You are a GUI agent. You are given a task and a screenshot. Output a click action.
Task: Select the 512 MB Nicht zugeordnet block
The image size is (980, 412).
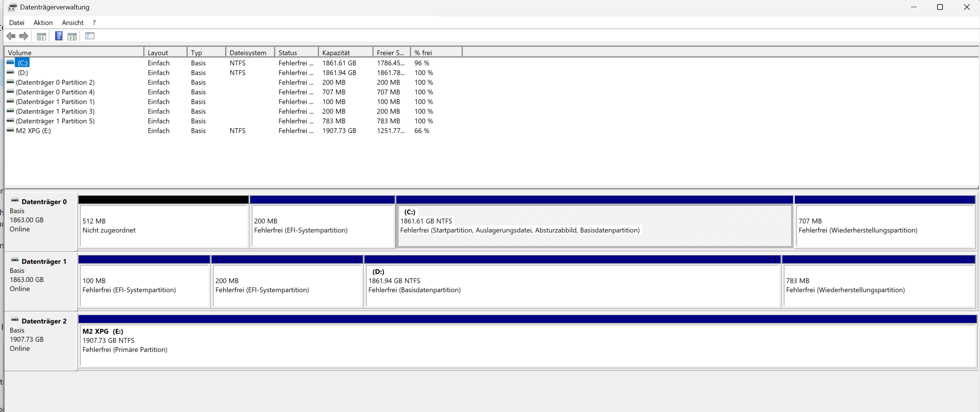(x=164, y=226)
